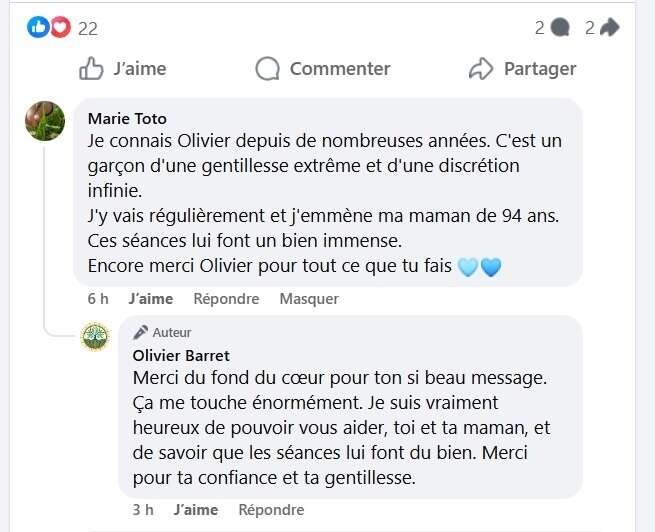This screenshot has width=655, height=532.
Task: Like Marie Toto's comment with J'aime
Action: click(151, 299)
